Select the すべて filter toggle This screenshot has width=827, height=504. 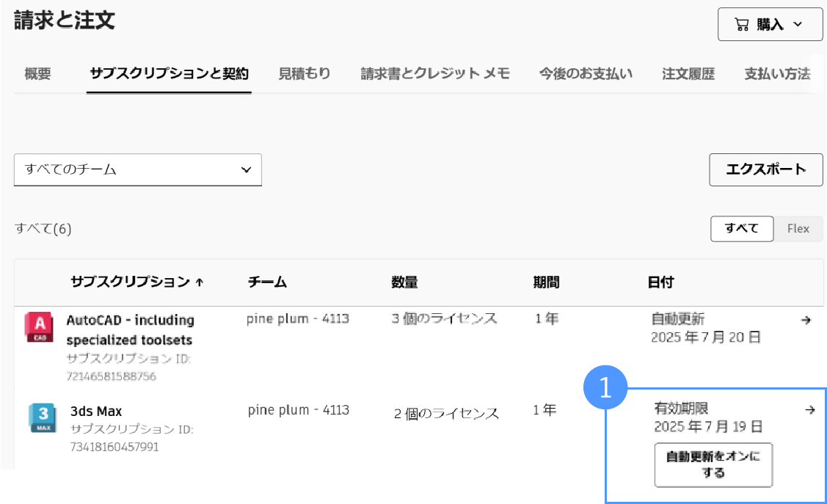pyautogui.click(x=742, y=229)
